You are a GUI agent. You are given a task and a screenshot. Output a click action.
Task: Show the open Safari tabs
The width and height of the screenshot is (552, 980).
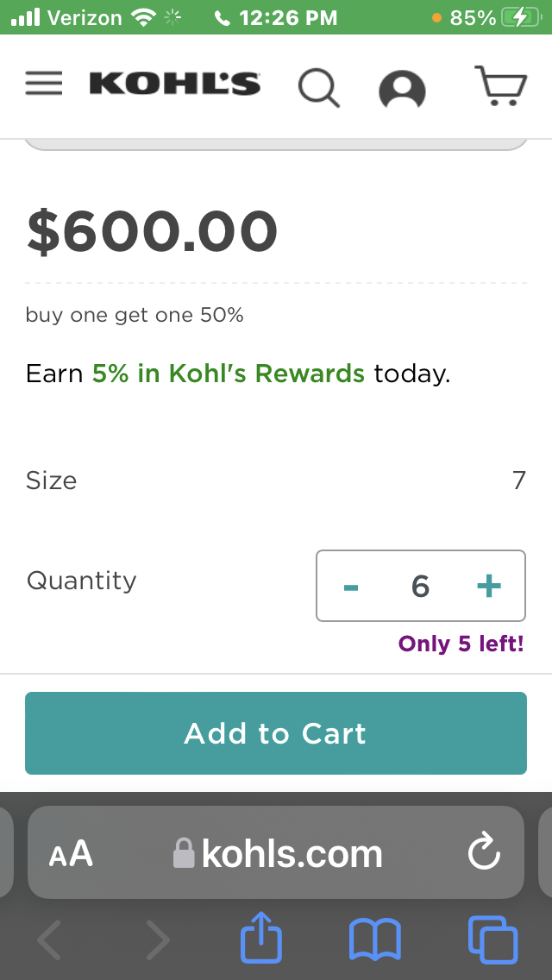[x=492, y=939]
